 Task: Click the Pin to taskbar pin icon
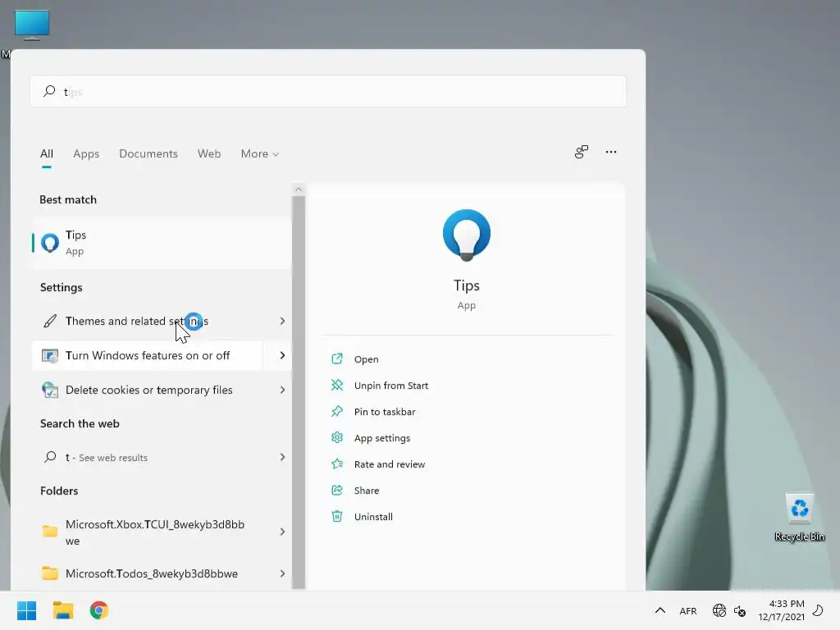[337, 412]
